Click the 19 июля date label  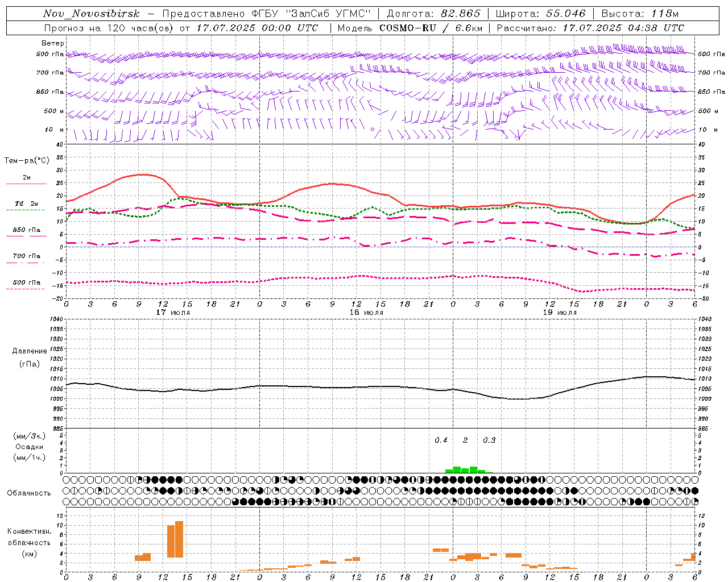[560, 312]
